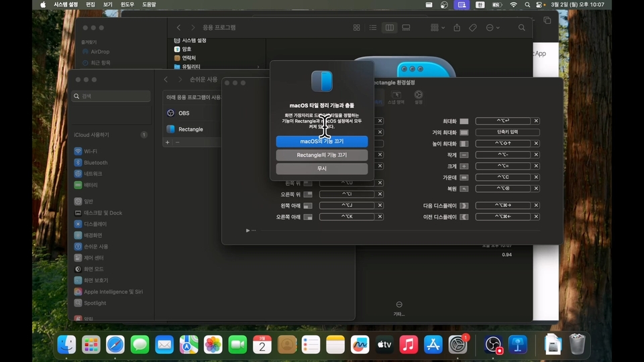Clear the 복원 shortcut
This screenshot has width=644, height=362.
click(x=536, y=188)
